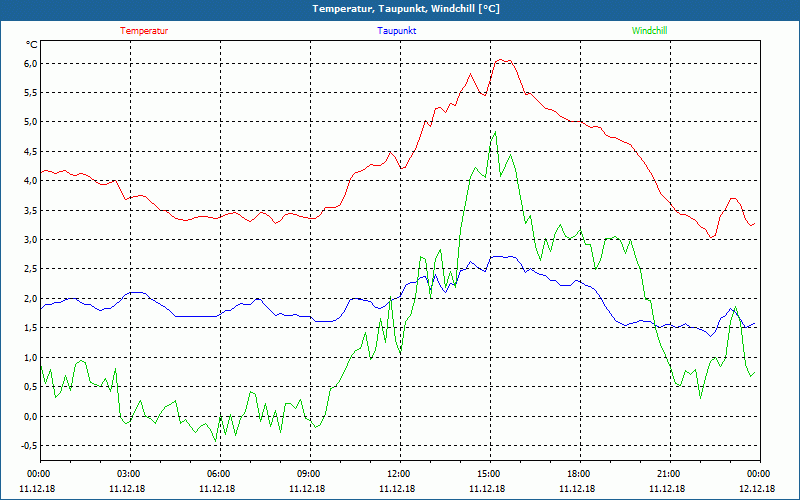Click the 1,5 y-axis value

(31, 328)
